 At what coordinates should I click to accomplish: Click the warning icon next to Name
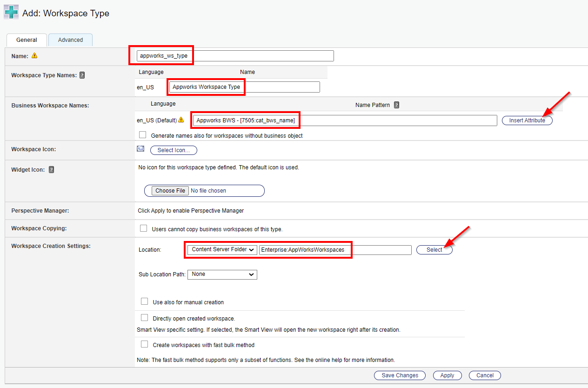(34, 56)
